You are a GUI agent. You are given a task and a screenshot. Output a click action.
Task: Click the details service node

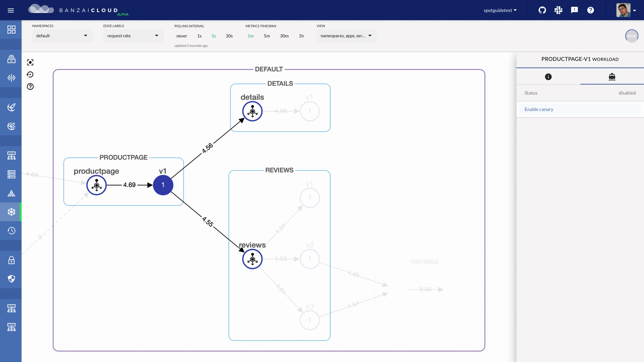tap(252, 111)
